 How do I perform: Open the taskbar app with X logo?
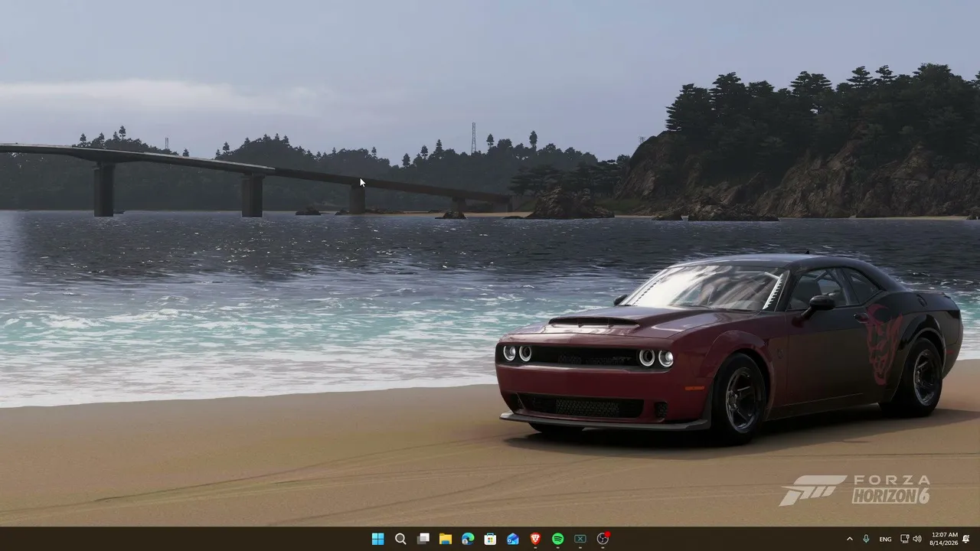(x=580, y=539)
